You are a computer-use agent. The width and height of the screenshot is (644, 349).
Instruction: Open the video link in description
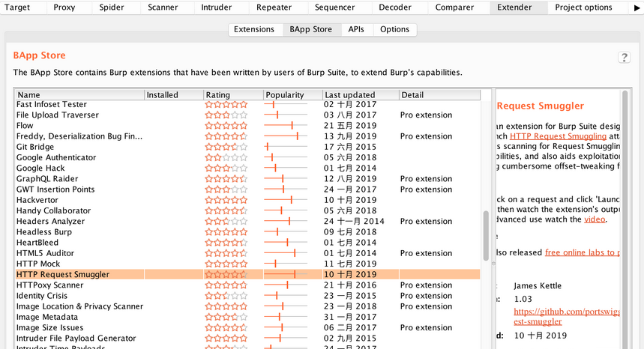click(595, 219)
